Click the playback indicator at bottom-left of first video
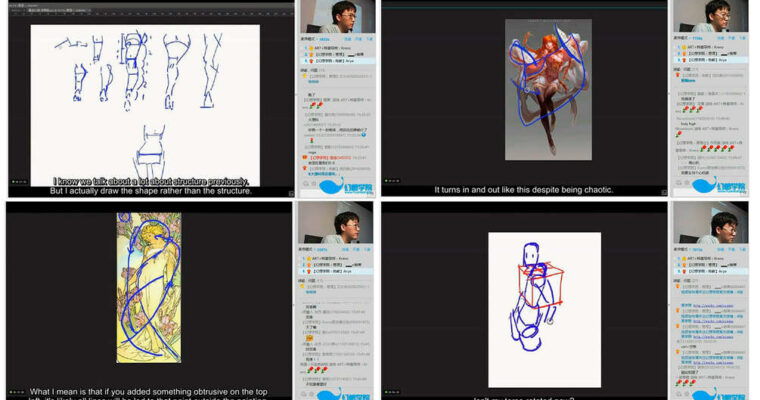Image resolution: width=760 pixels, height=400 pixels. 17,181
